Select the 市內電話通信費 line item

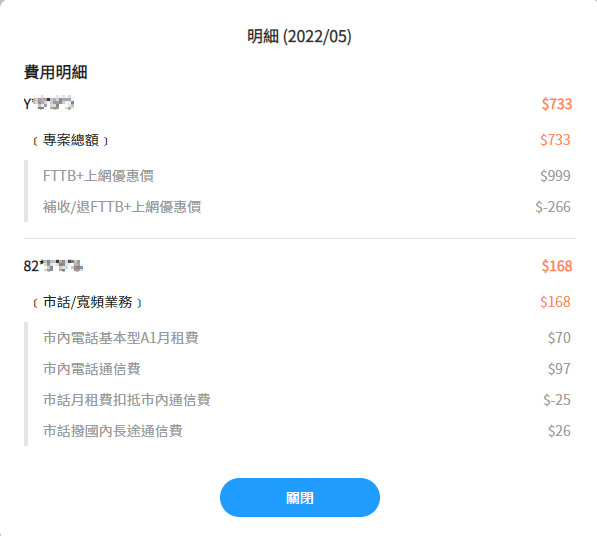pos(92,369)
